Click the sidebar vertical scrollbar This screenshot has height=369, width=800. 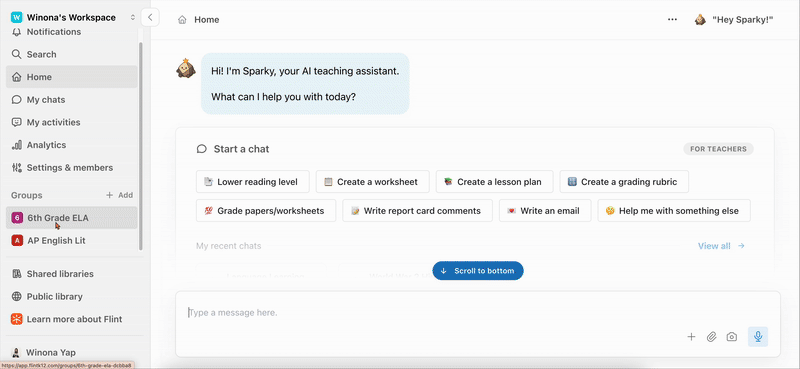point(141,145)
